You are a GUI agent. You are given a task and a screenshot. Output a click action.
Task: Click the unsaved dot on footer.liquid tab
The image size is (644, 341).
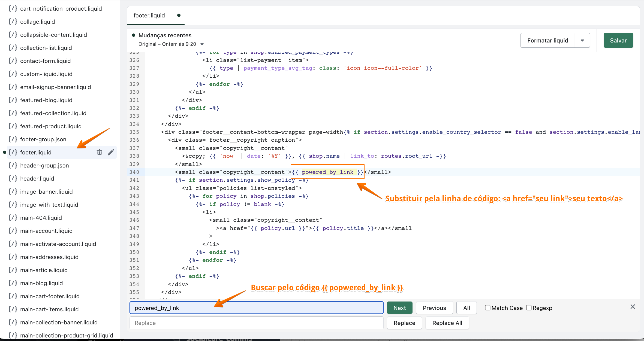(x=179, y=15)
